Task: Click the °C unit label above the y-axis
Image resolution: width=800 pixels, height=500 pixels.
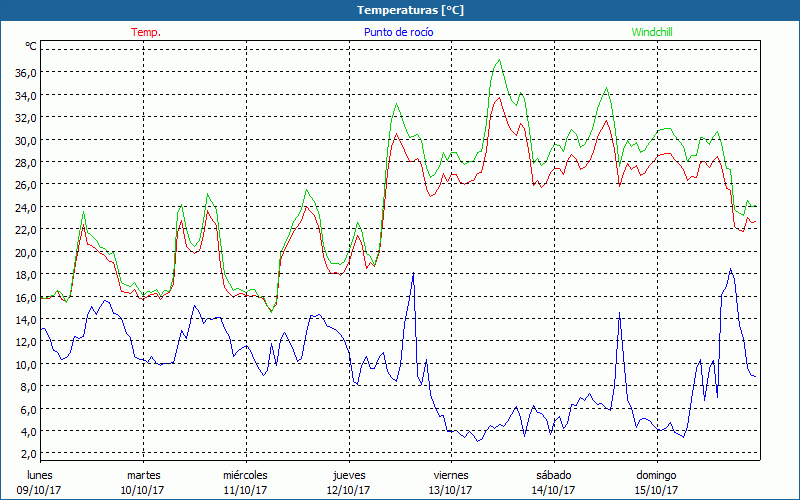Action: tap(31, 46)
